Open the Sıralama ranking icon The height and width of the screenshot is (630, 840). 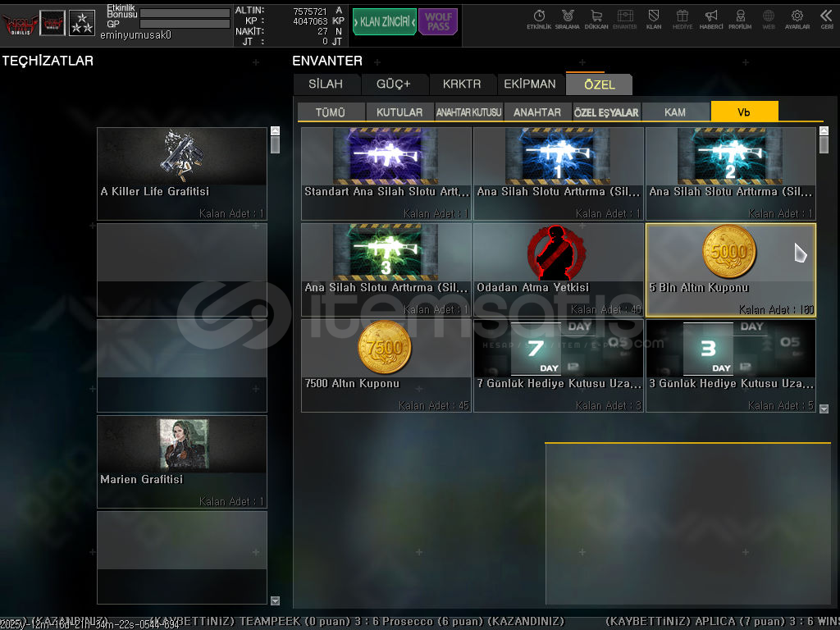(568, 19)
